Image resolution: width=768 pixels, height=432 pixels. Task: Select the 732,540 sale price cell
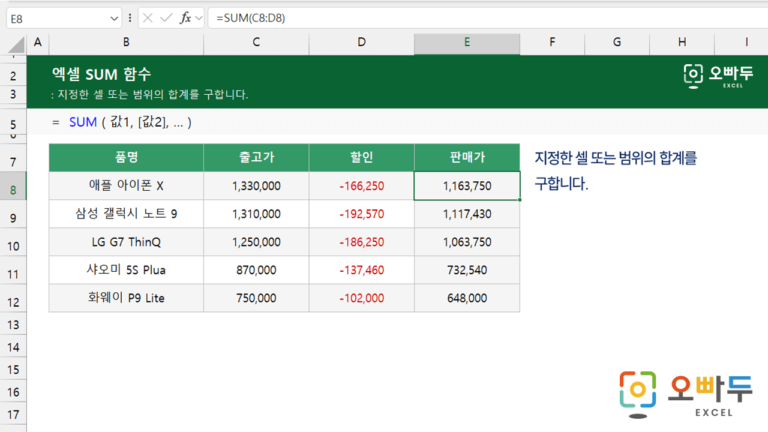(467, 270)
